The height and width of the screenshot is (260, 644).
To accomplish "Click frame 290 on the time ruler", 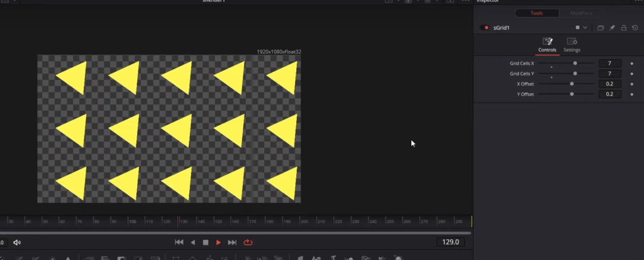I will (x=458, y=222).
